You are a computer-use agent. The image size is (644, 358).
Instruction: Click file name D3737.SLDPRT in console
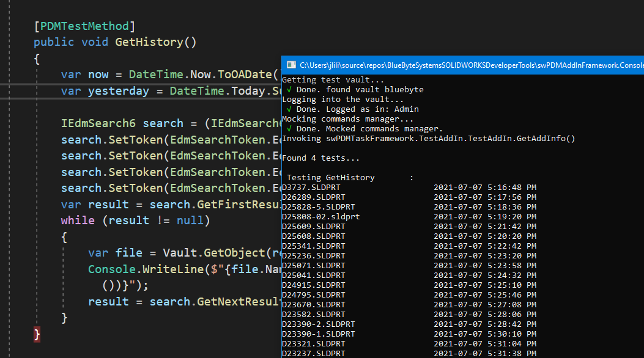(311, 188)
